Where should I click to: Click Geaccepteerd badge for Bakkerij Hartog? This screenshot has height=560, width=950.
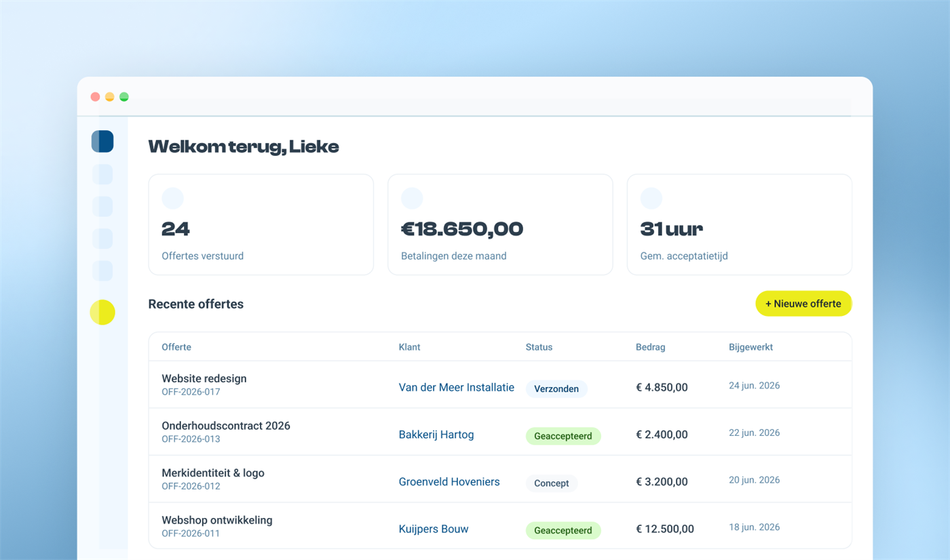tap(563, 436)
